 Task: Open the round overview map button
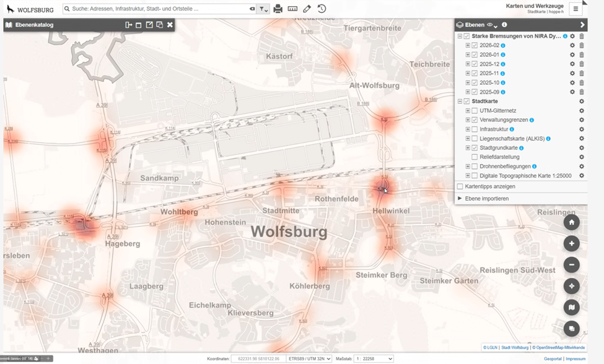coord(572,329)
